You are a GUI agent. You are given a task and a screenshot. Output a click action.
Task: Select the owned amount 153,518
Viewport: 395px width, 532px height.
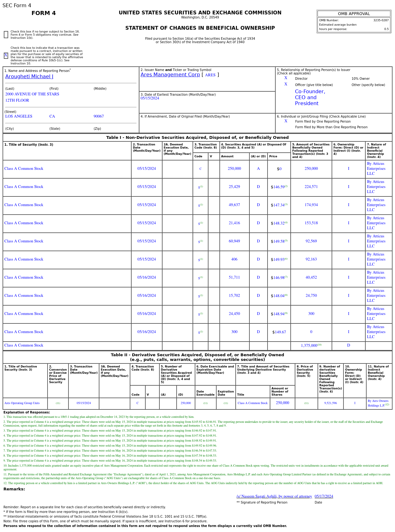pyautogui.click(x=311, y=223)
